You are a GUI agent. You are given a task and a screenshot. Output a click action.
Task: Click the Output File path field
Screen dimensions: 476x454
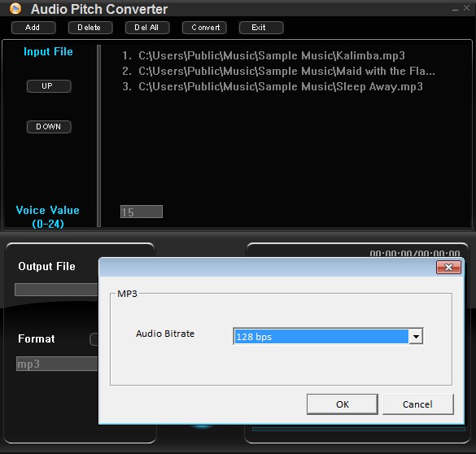56,290
